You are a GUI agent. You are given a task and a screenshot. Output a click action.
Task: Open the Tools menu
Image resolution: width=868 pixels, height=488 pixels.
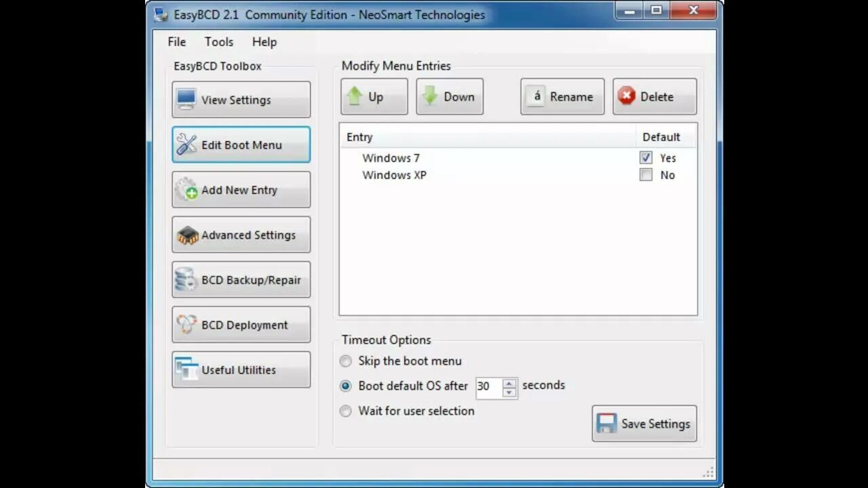(219, 41)
